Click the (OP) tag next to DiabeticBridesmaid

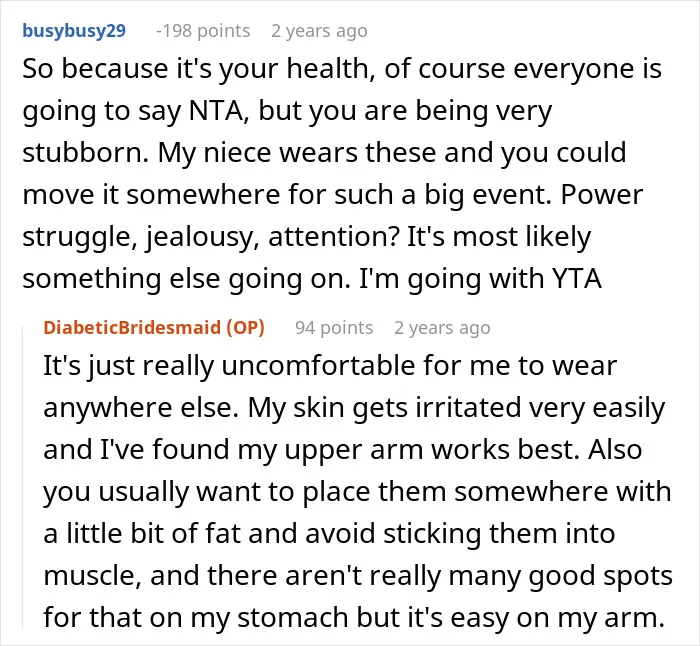tap(245, 327)
